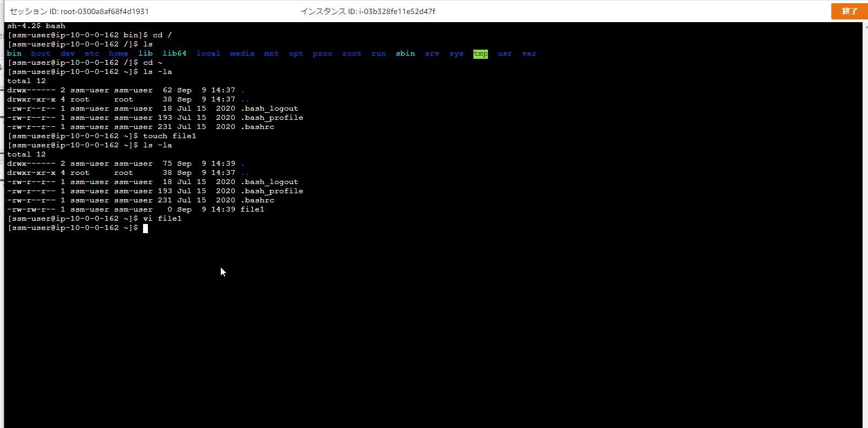This screenshot has width=868, height=428.
Task: Click the green-highlighted 'tmp' entry
Action: pos(480,53)
